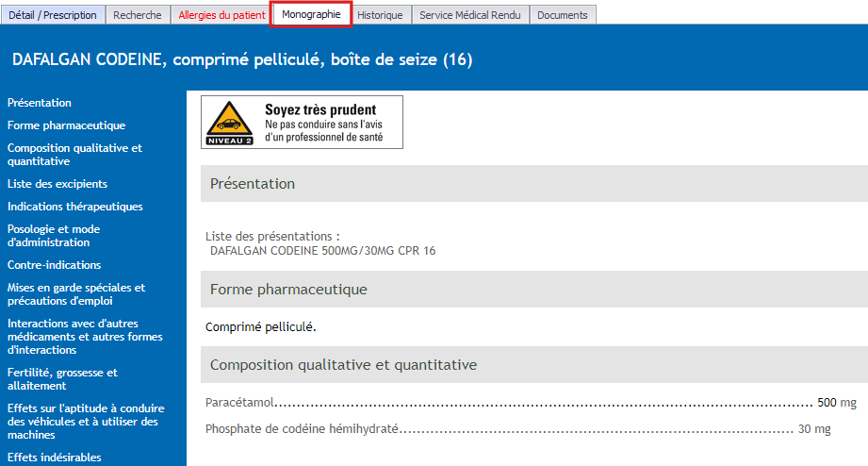The height and width of the screenshot is (466, 868).
Task: Click the Niveau 2 driving warning pictogram
Action: [x=230, y=123]
